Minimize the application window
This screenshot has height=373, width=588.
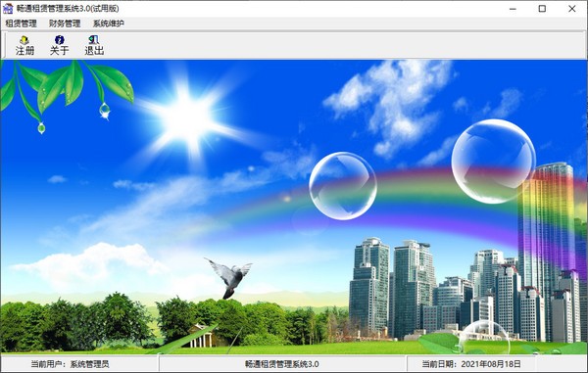pyautogui.click(x=513, y=8)
